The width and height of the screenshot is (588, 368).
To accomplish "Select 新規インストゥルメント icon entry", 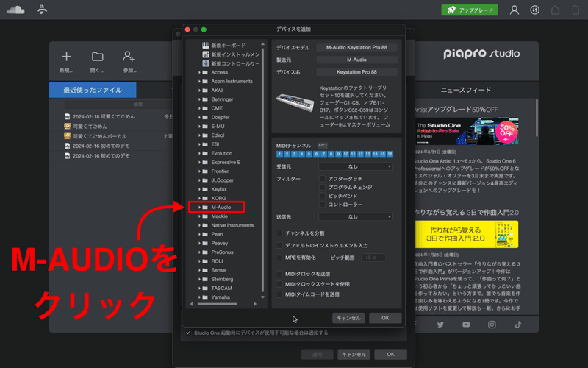I will pyautogui.click(x=206, y=54).
